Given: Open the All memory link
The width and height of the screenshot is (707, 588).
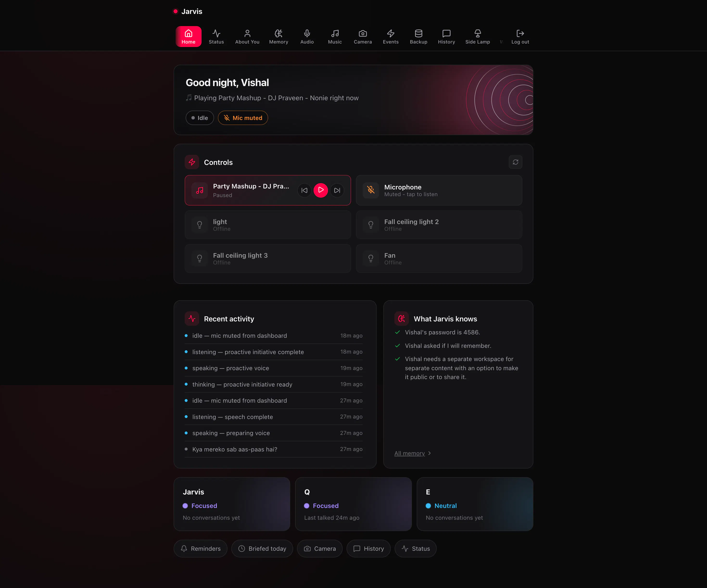Looking at the screenshot, I should (409, 453).
